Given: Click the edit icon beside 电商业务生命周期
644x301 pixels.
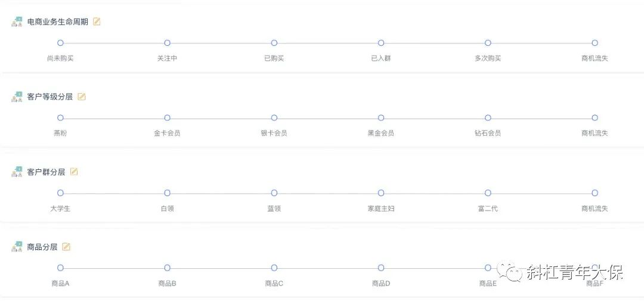Looking at the screenshot, I should (x=97, y=22).
